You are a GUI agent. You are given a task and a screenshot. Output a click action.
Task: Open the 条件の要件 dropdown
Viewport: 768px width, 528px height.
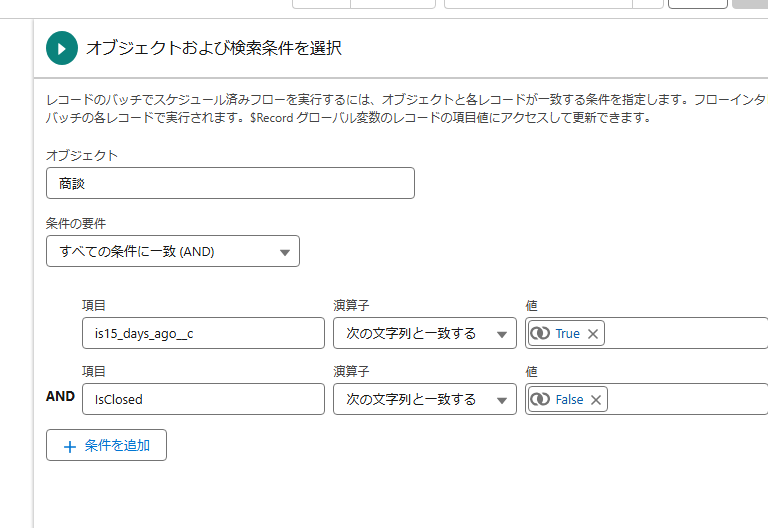(173, 251)
